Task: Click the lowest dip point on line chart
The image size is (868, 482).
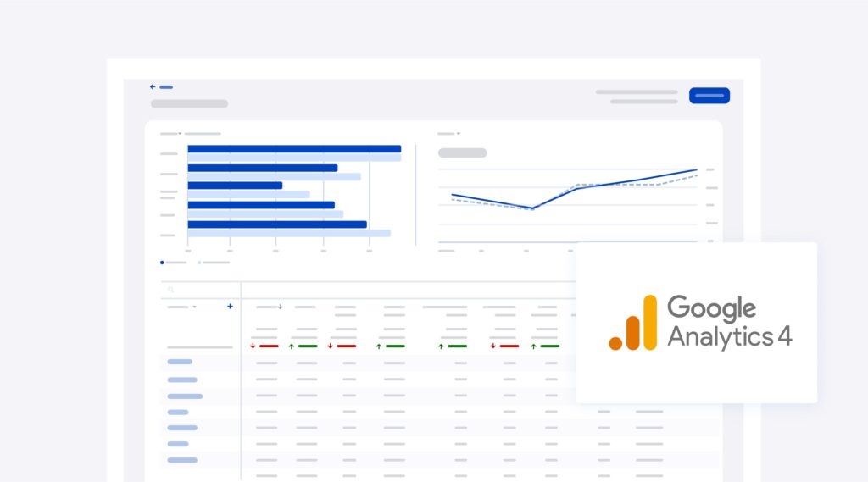Action: [x=532, y=208]
